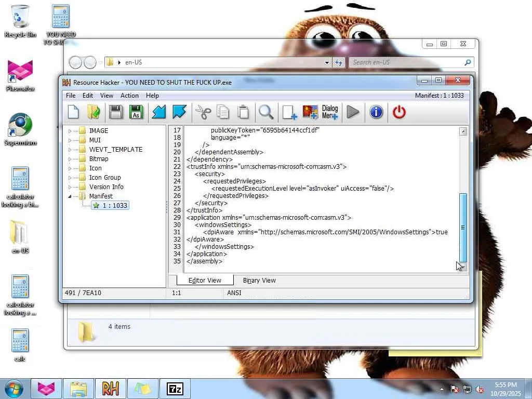Click the ANSI encoding status bar entry
Viewport: 532px width, 399px height.
pyautogui.click(x=234, y=293)
